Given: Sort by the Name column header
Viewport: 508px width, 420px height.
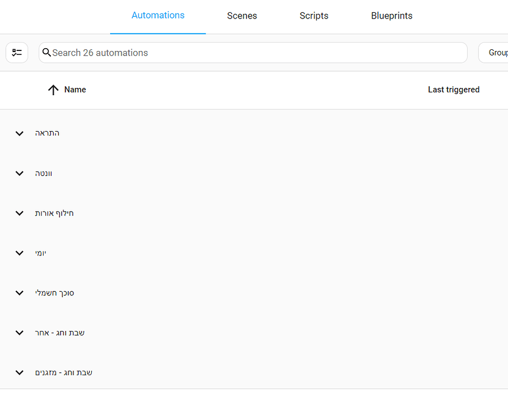Looking at the screenshot, I should point(75,90).
